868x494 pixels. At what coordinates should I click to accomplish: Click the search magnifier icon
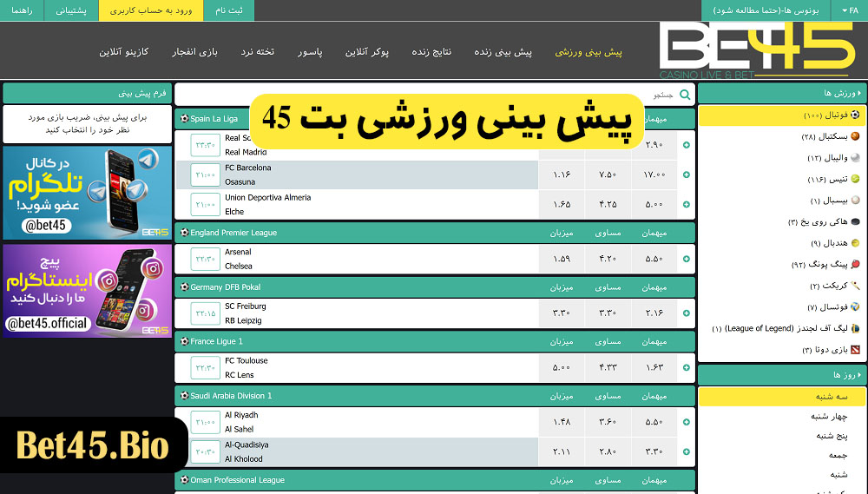685,95
